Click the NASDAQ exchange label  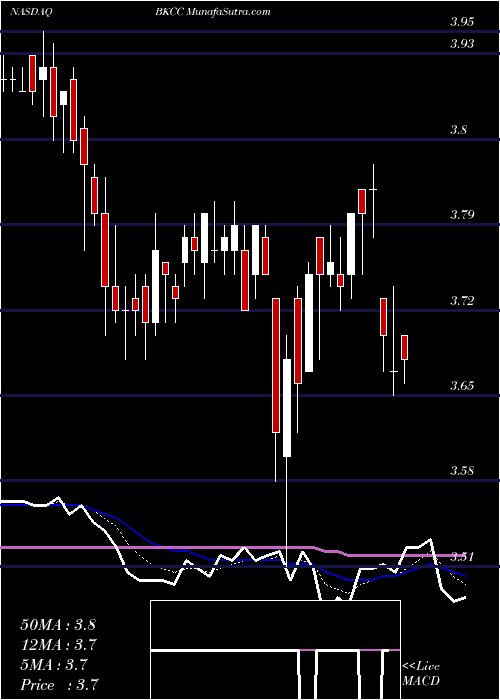[x=31, y=12]
